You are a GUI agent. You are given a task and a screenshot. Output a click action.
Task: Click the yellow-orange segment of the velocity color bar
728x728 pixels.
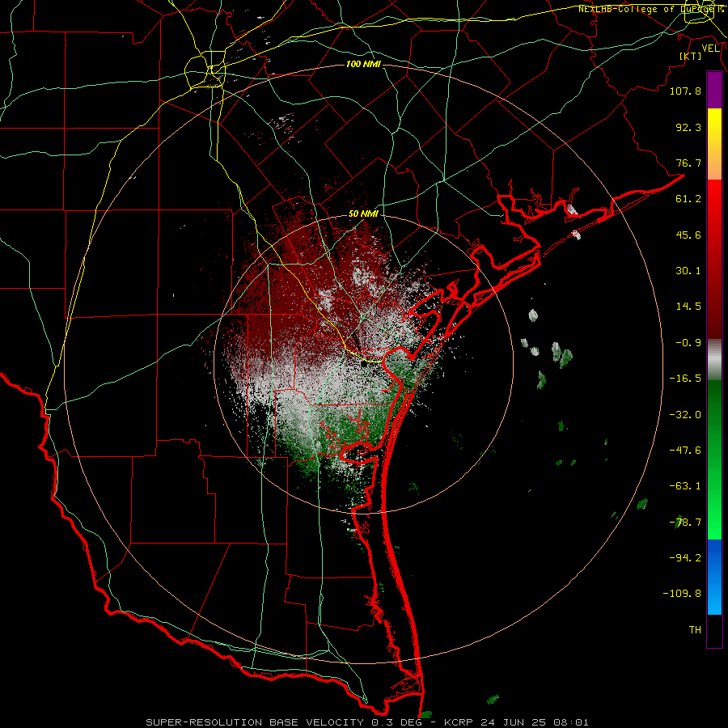pos(714,144)
